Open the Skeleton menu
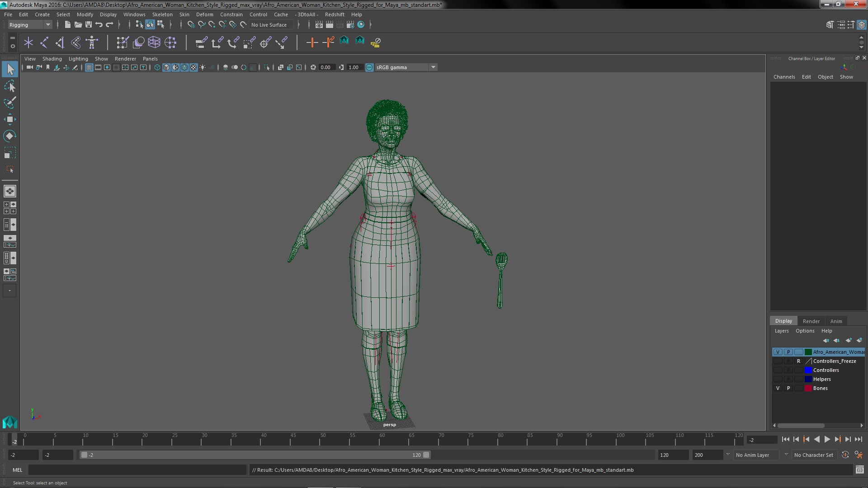868x488 pixels. pyautogui.click(x=162, y=14)
